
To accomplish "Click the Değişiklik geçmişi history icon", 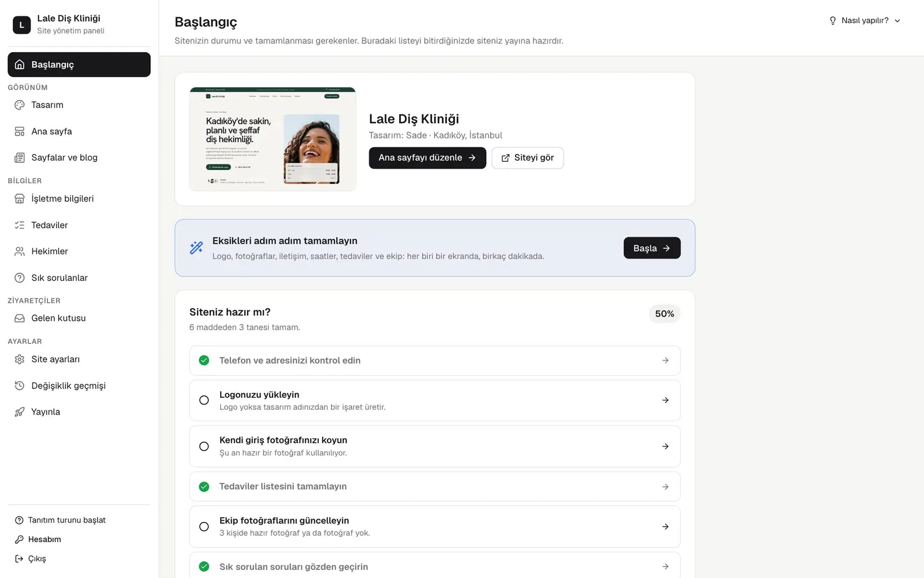I will coord(20,386).
